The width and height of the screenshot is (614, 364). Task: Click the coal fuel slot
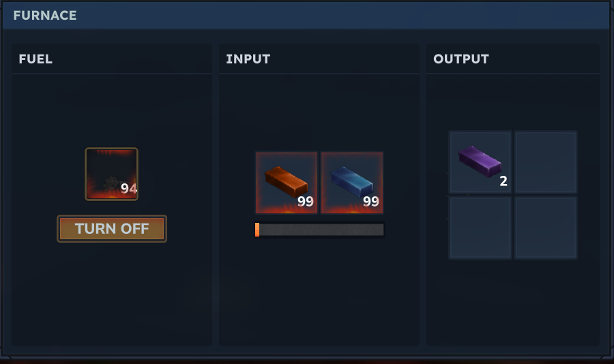pyautogui.click(x=112, y=175)
